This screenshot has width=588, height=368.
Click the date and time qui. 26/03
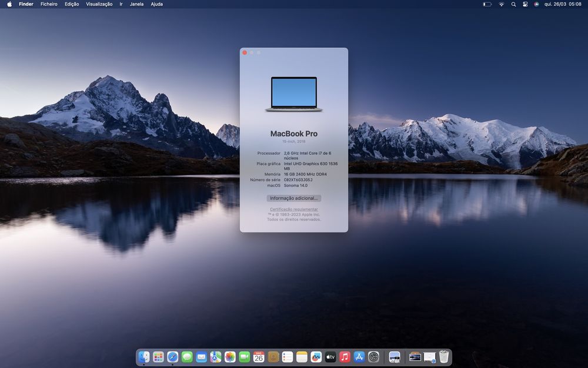pos(563,4)
